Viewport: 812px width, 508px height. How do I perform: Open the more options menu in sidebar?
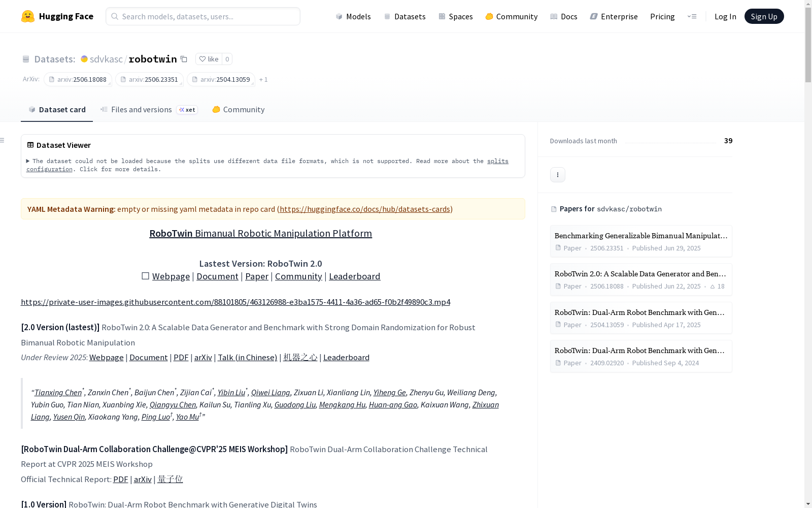pos(558,175)
